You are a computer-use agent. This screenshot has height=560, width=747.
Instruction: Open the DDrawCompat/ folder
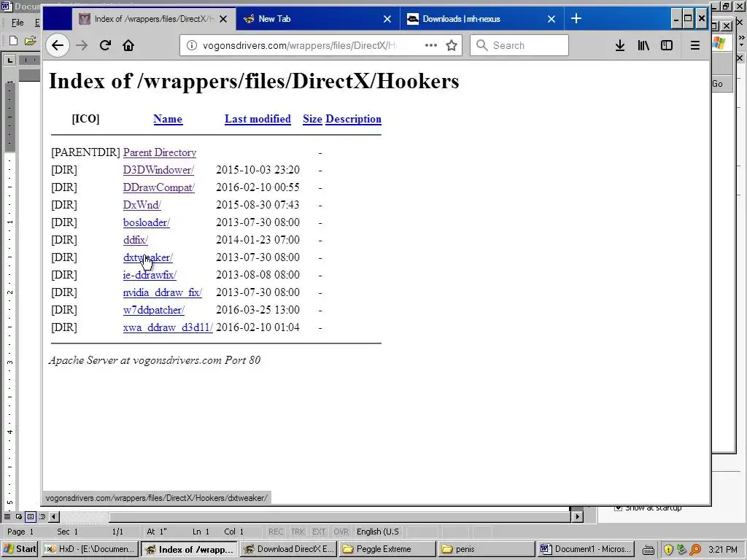pyautogui.click(x=159, y=187)
